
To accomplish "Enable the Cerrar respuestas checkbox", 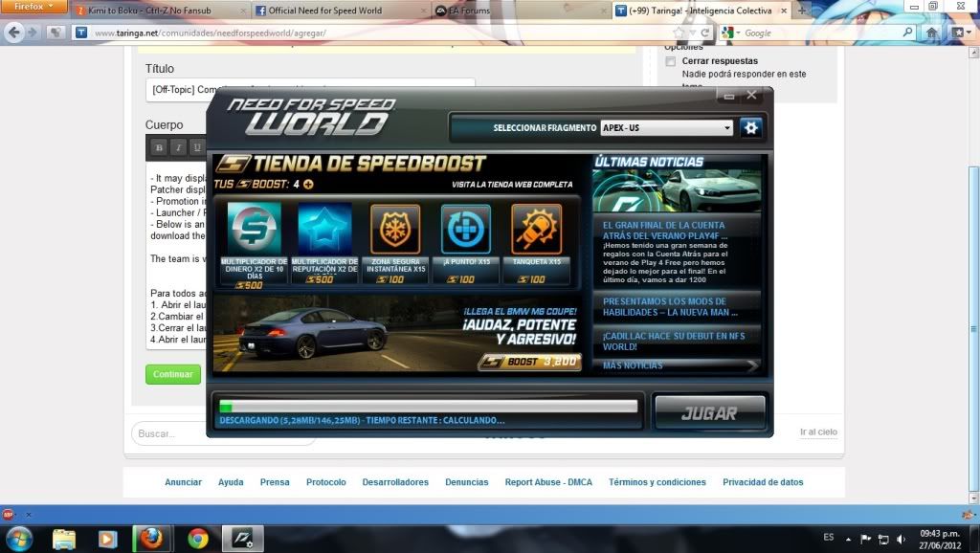I will pyautogui.click(x=671, y=61).
